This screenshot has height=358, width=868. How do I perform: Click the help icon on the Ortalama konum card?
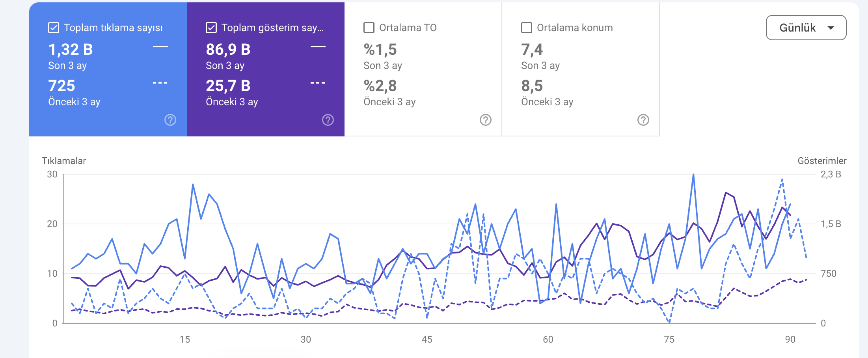(x=643, y=119)
